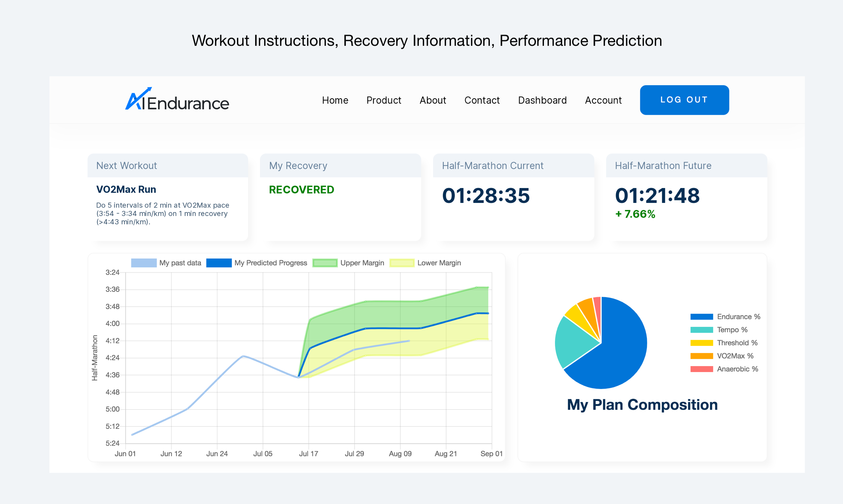
Task: Toggle Anaerobic % legend swatch
Action: tap(701, 369)
